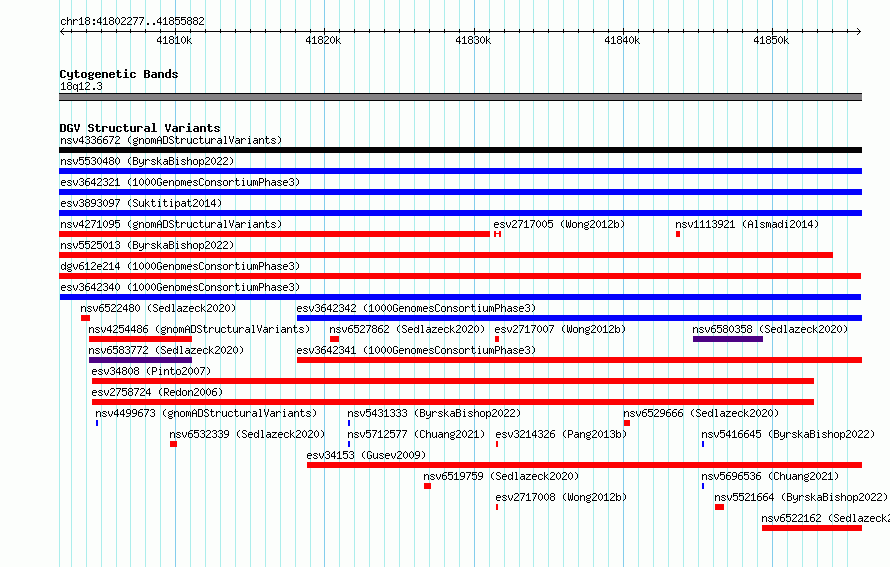Select the blue bar under esv3642342
Image resolution: width=890 pixels, height=567 pixels.
(580, 318)
